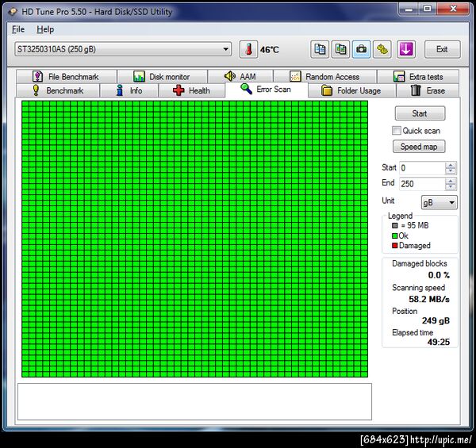476x448 pixels.
Task: Minimize the HD Tune Pro window
Action: tap(409, 9)
